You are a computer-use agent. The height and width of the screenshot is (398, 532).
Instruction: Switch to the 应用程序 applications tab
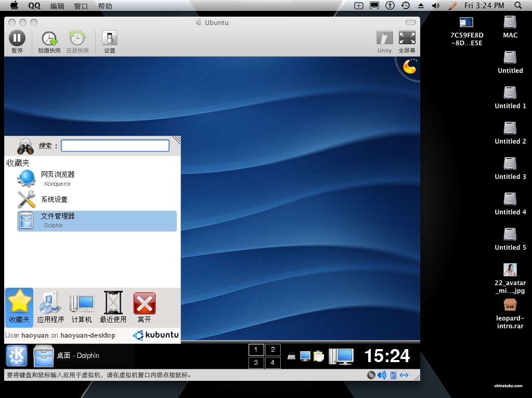coord(50,307)
